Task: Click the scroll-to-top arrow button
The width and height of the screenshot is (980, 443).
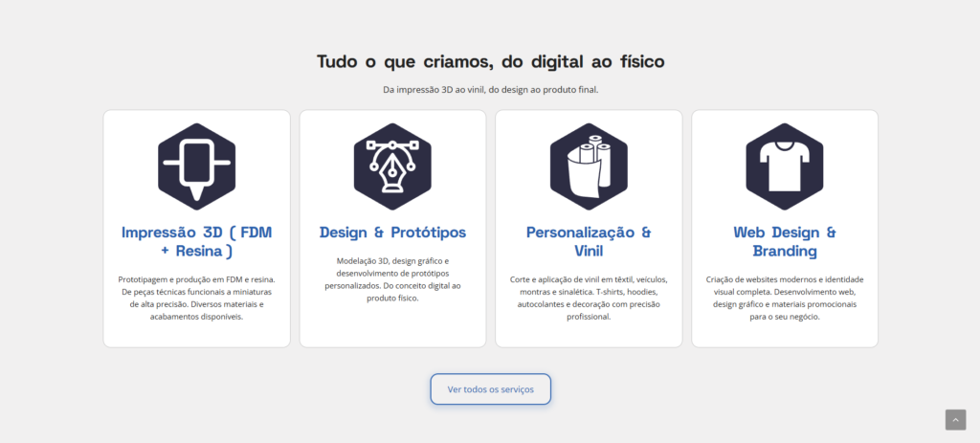Action: [955, 420]
